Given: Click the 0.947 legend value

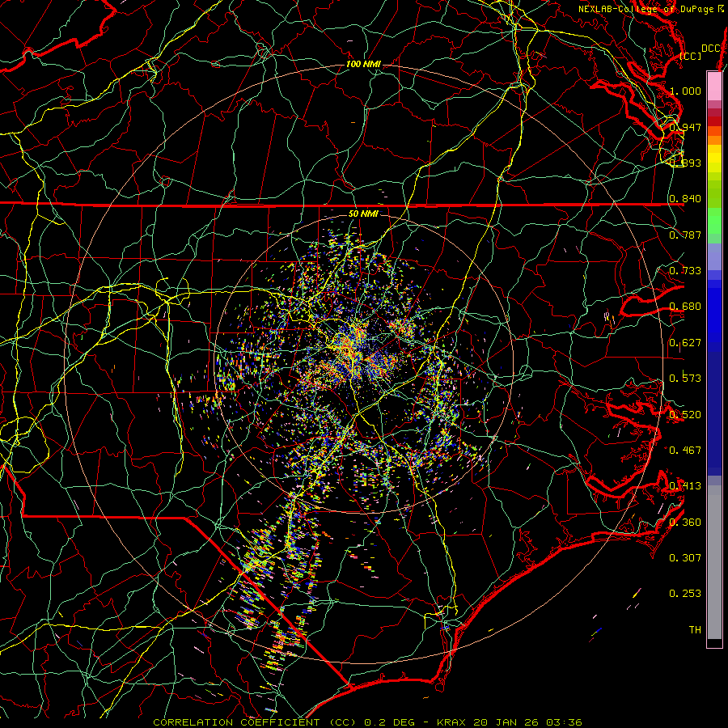Looking at the screenshot, I should (685, 127).
